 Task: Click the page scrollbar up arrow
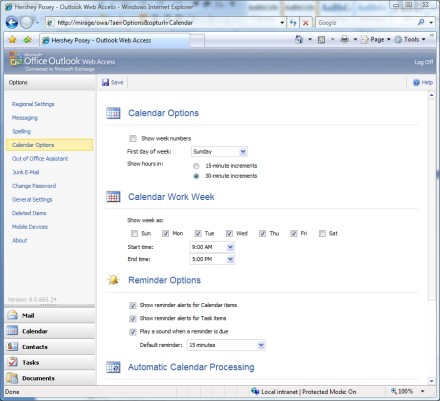pyautogui.click(x=432, y=95)
